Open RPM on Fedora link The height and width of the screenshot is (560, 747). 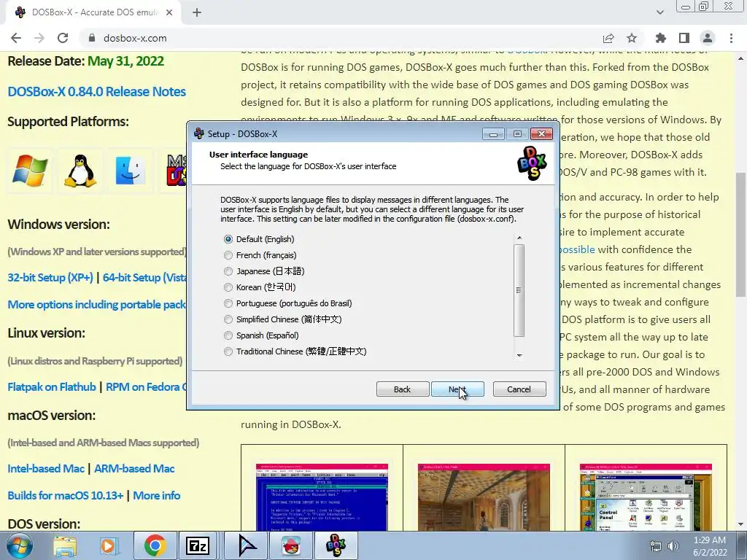pos(146,387)
